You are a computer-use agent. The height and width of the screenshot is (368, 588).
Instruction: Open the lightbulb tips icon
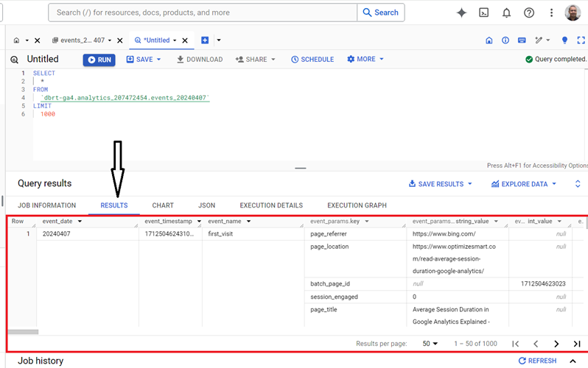[564, 40]
